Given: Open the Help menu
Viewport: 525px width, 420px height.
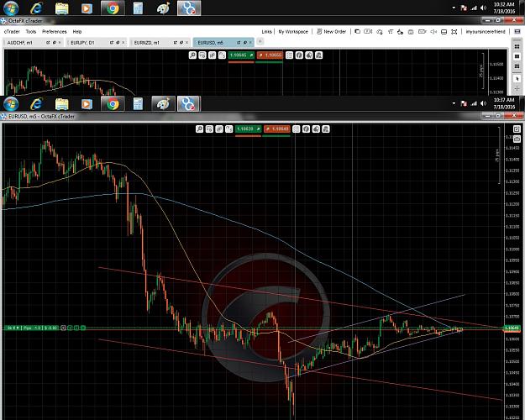Looking at the screenshot, I should (77, 31).
